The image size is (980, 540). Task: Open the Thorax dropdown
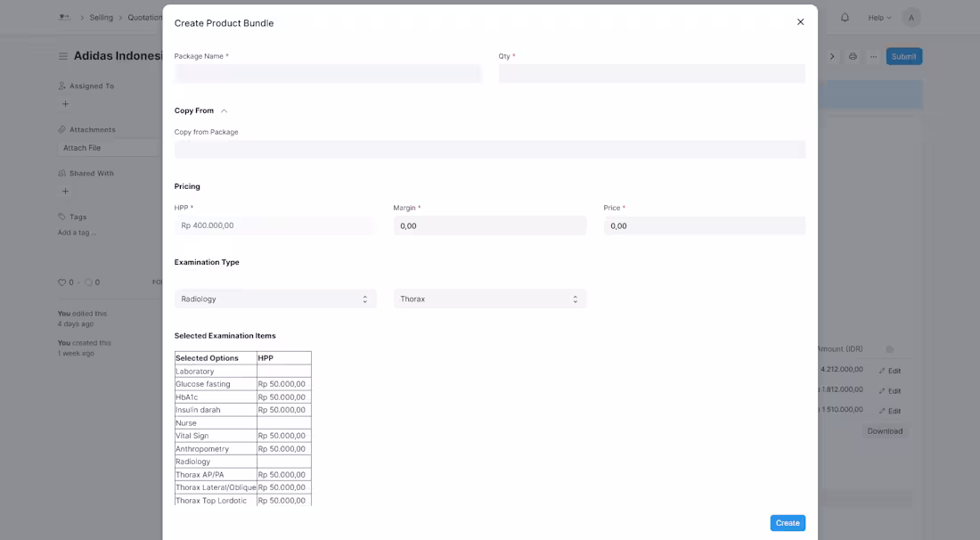490,299
